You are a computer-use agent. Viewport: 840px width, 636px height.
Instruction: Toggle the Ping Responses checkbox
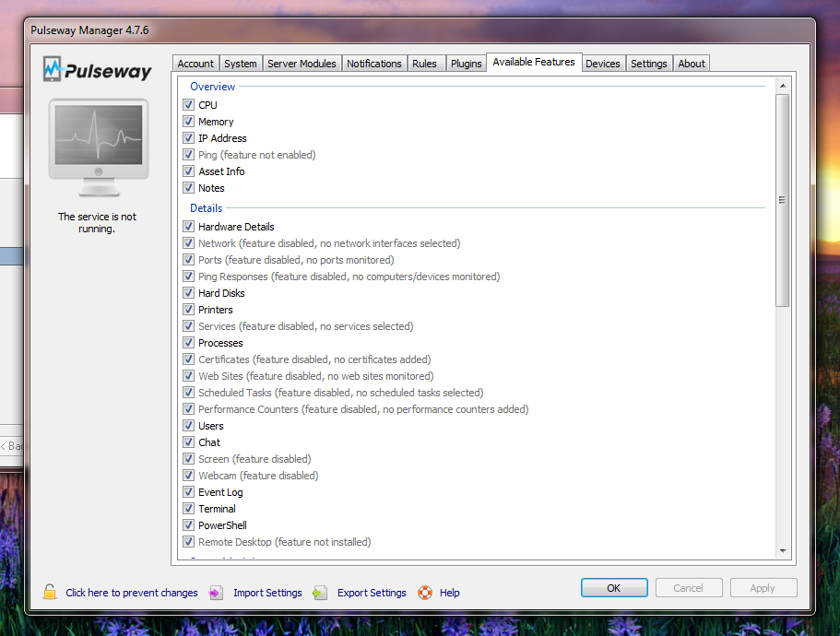(188, 277)
